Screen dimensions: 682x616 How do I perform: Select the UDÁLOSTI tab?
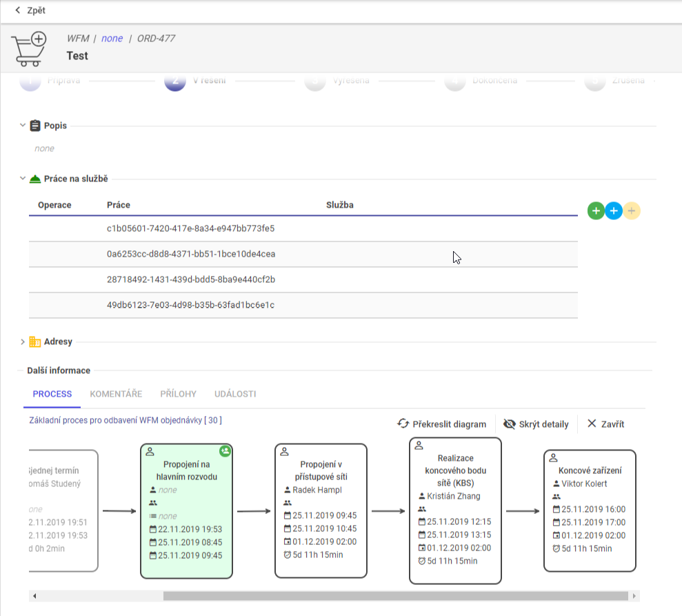click(x=235, y=394)
